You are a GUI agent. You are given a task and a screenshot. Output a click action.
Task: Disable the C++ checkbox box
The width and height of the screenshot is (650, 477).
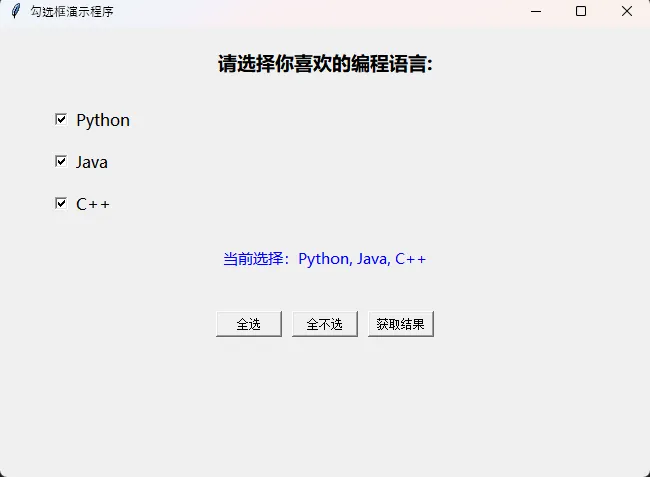[61, 204]
